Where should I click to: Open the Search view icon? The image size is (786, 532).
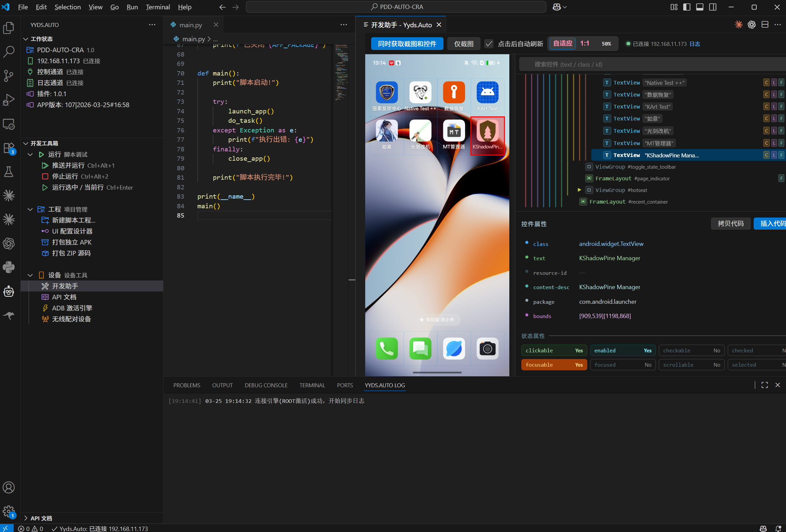[9, 52]
